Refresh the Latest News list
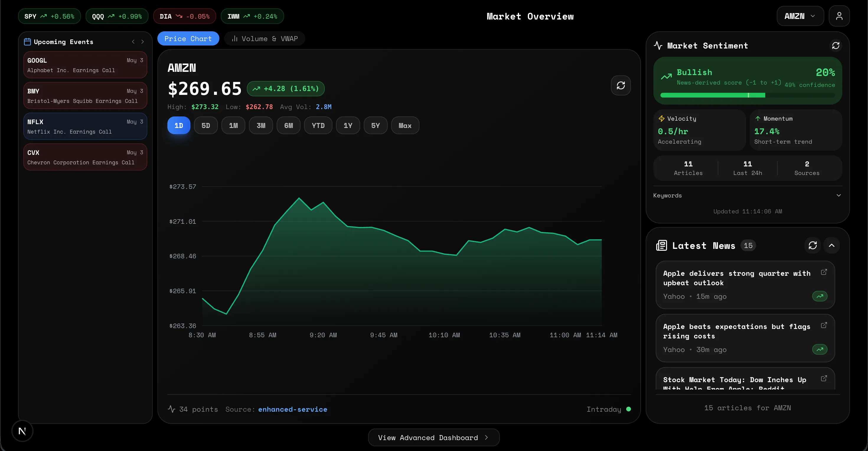 813,245
